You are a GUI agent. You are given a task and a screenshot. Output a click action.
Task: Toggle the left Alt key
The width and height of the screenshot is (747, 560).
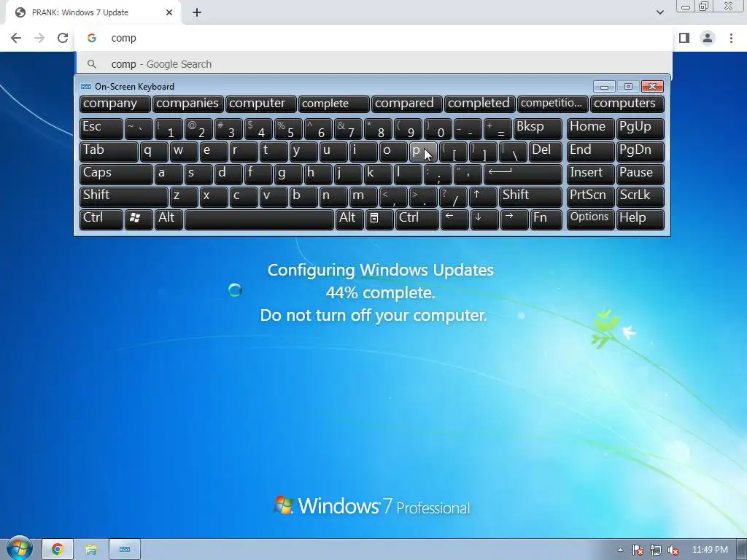click(x=169, y=219)
